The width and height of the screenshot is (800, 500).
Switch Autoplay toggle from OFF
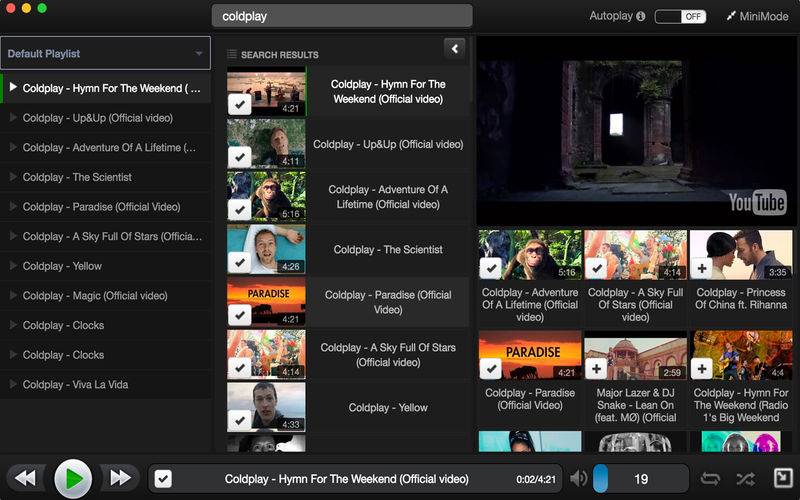(x=681, y=16)
